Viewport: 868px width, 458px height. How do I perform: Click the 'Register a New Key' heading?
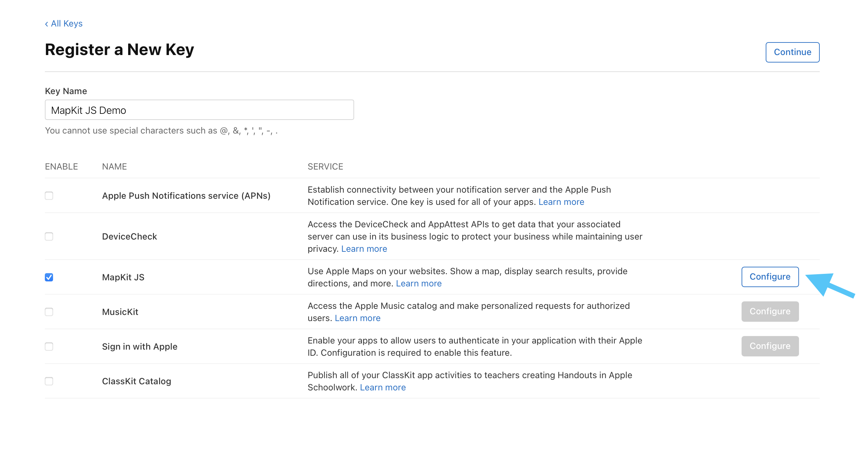pyautogui.click(x=119, y=50)
